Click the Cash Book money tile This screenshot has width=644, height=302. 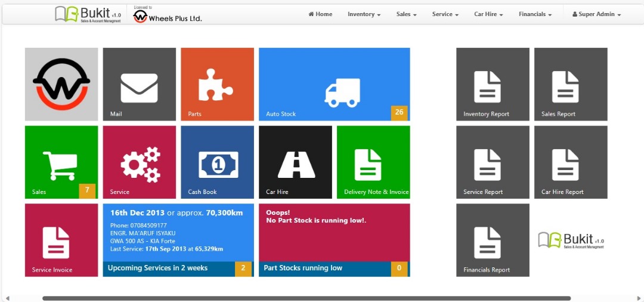coord(217,162)
